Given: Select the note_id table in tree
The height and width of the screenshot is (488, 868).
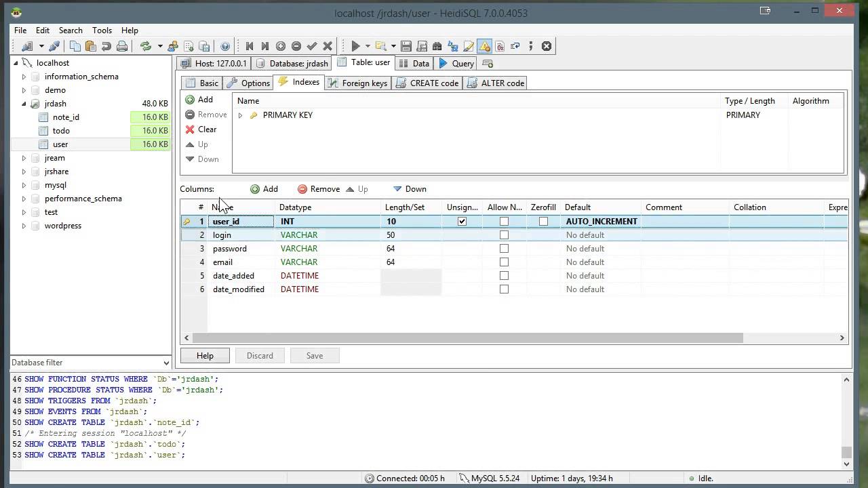Looking at the screenshot, I should pyautogui.click(x=66, y=117).
